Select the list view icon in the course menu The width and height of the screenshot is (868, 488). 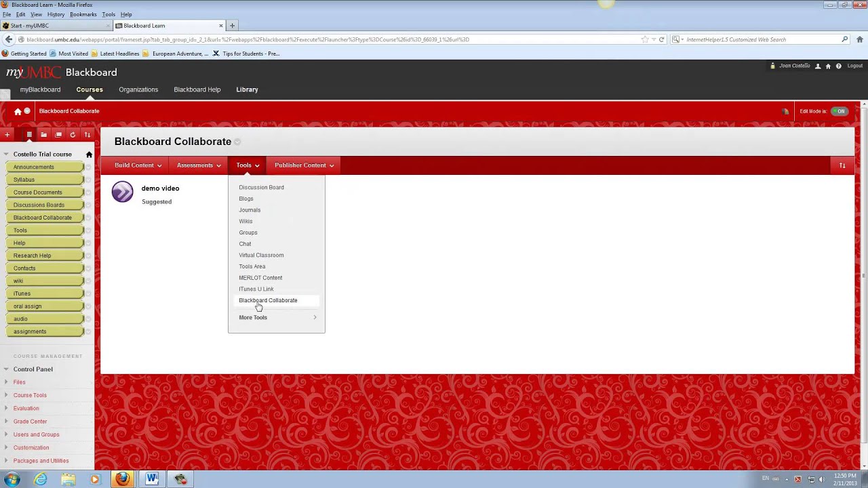29,134
